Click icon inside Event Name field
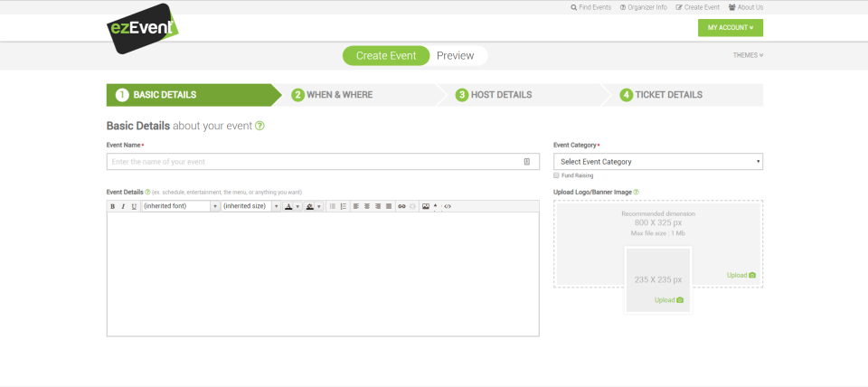Image resolution: width=868 pixels, height=387 pixels. 526,162
